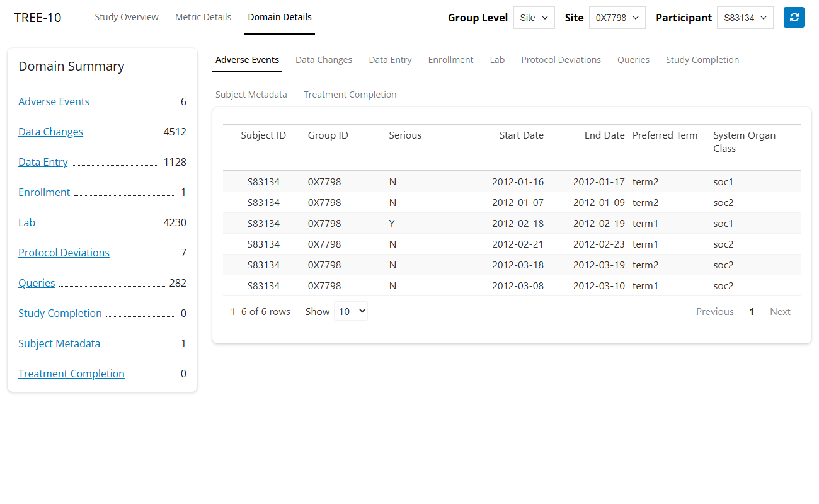Click the Next pagination button
819x504 pixels.
click(x=780, y=311)
